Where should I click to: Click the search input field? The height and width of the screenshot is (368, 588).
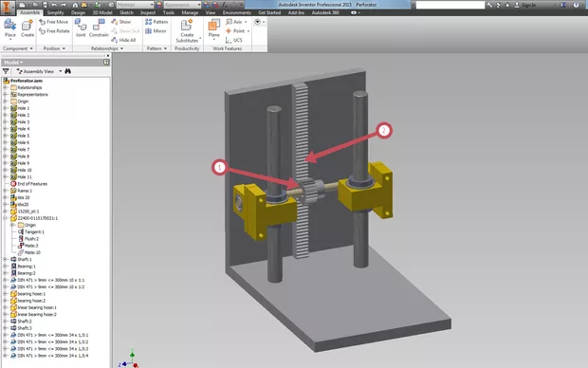click(450, 5)
